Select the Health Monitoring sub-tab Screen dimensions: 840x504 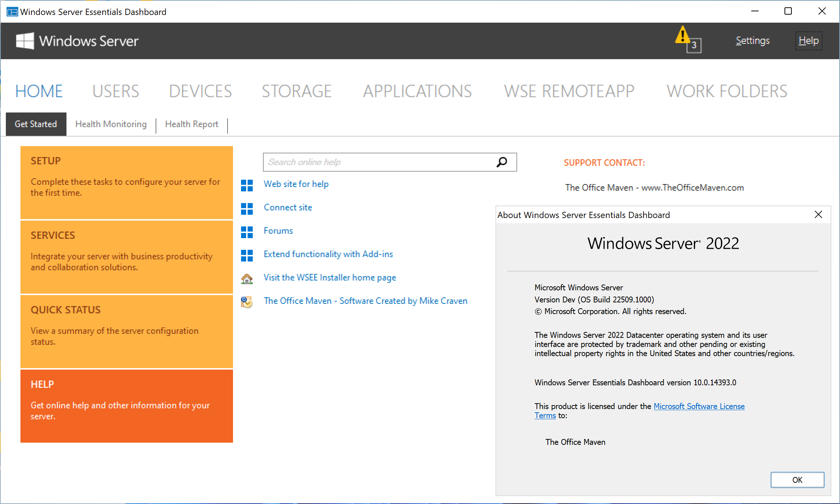point(110,124)
